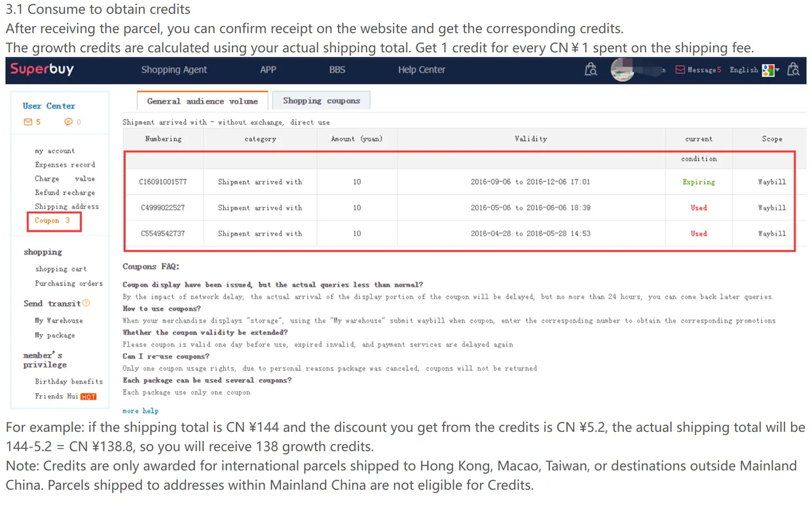This screenshot has width=812, height=509.
Task: Open Shipping address in sidebar
Action: click(x=67, y=207)
